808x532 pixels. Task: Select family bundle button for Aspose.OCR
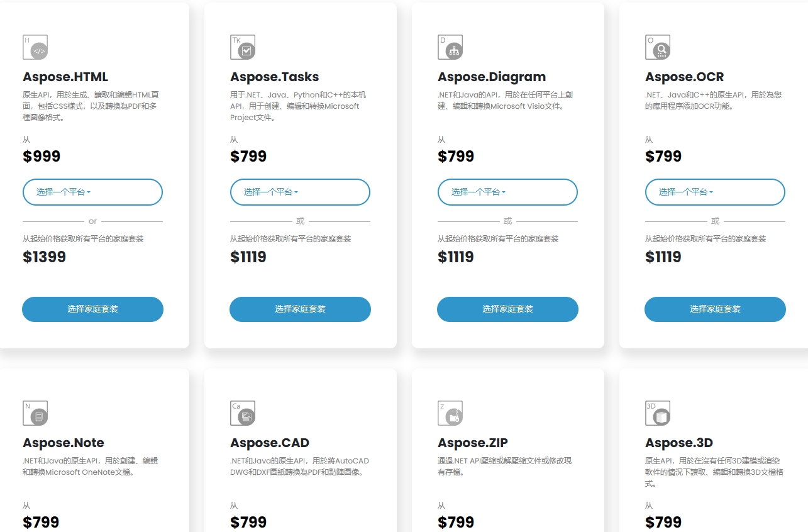(715, 309)
